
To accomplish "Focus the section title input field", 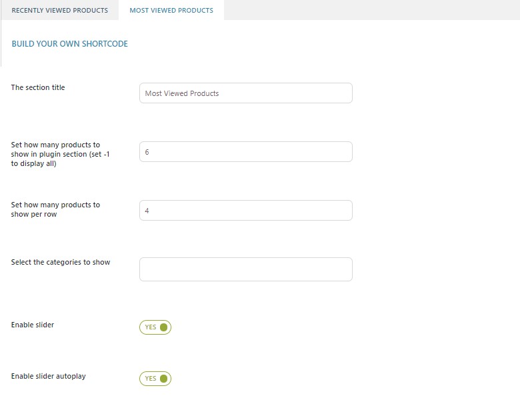I will [245, 93].
